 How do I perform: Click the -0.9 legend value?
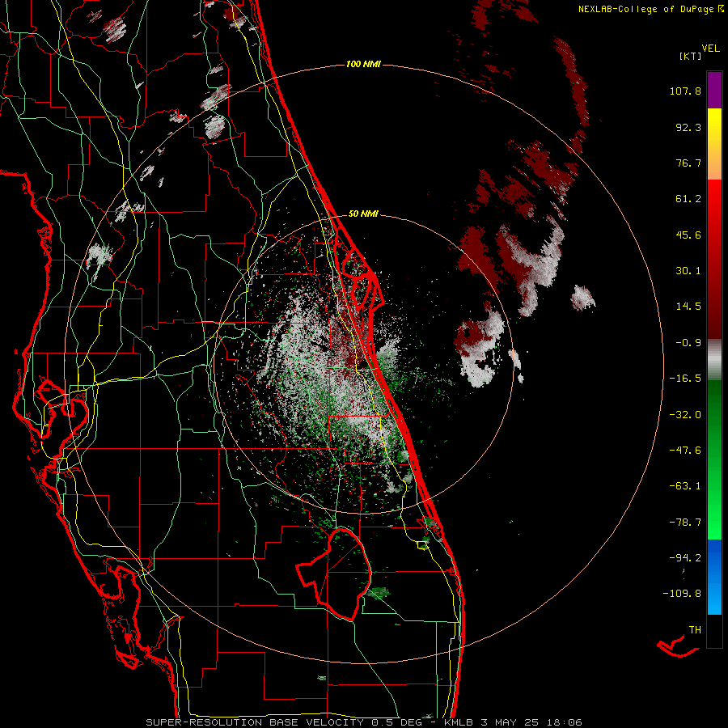coord(688,343)
